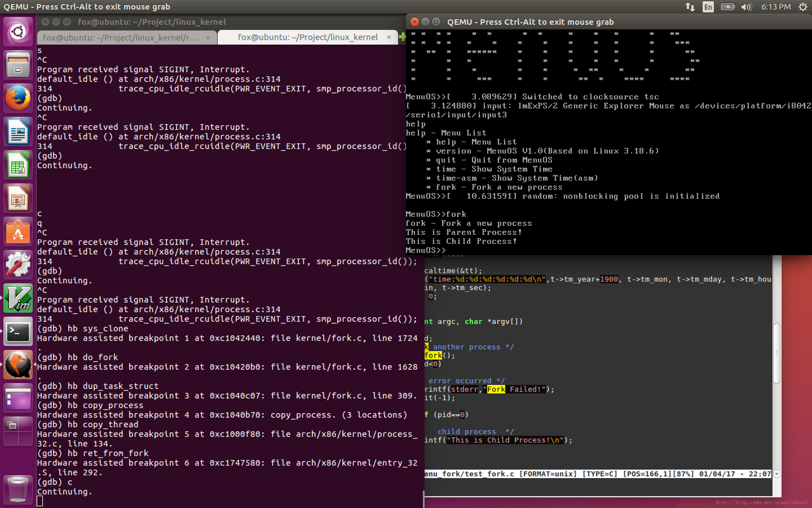
Task: Launch Firefox browser from dock
Action: (18, 98)
